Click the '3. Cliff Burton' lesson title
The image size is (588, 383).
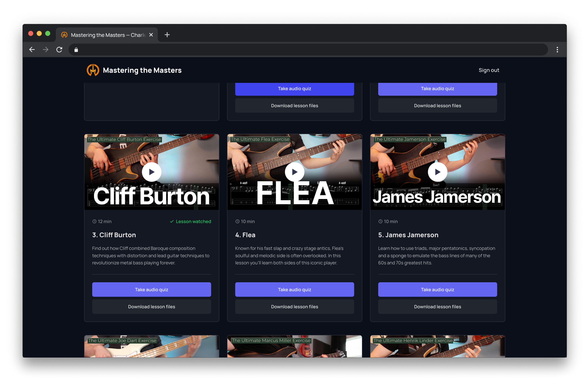tap(114, 235)
